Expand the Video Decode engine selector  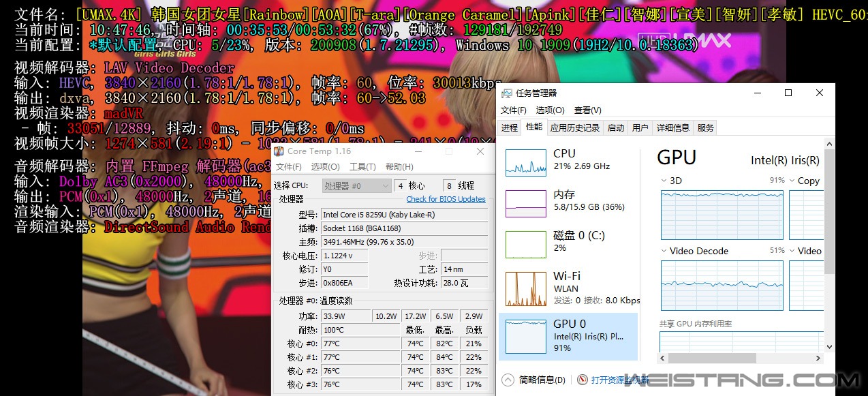665,251
